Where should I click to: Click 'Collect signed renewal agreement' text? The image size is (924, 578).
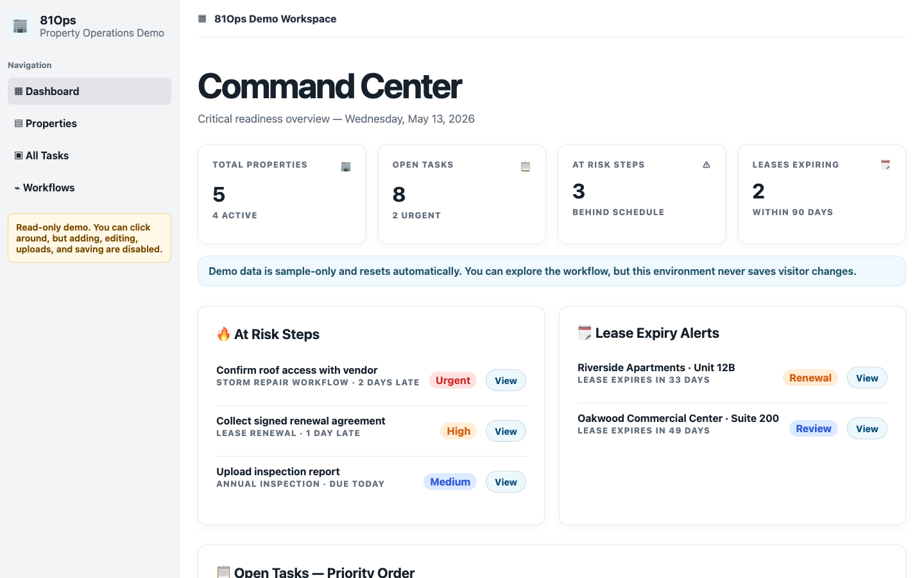(300, 421)
